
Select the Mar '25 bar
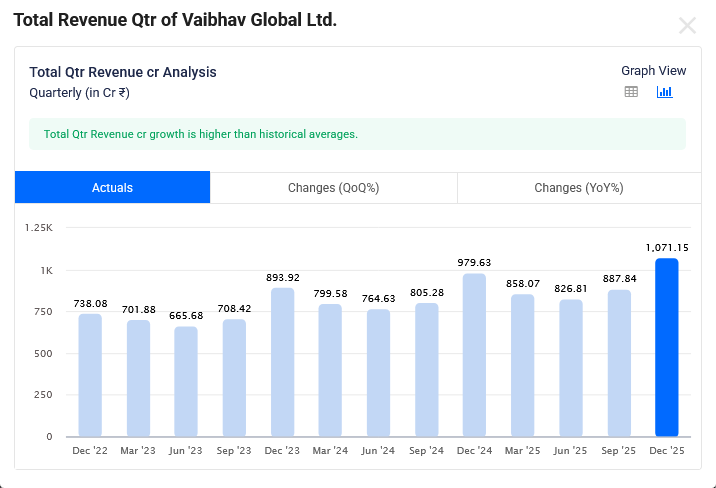tap(523, 366)
